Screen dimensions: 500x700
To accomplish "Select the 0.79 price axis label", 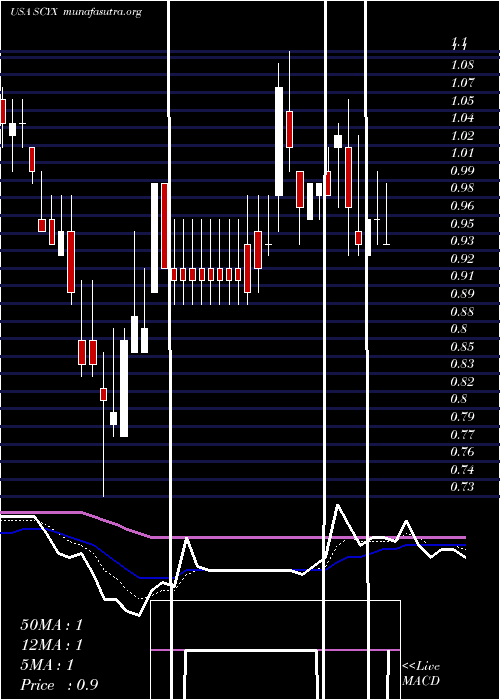I will (x=462, y=417).
